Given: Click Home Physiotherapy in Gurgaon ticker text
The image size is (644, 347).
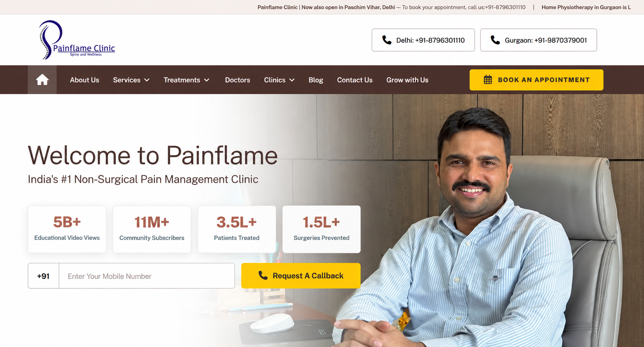Looking at the screenshot, I should click(x=586, y=7).
